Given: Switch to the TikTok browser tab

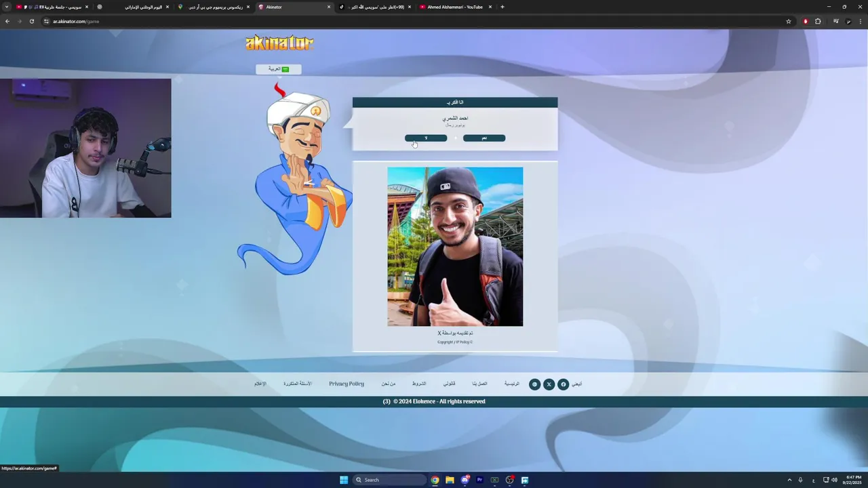Looking at the screenshot, I should (x=375, y=7).
